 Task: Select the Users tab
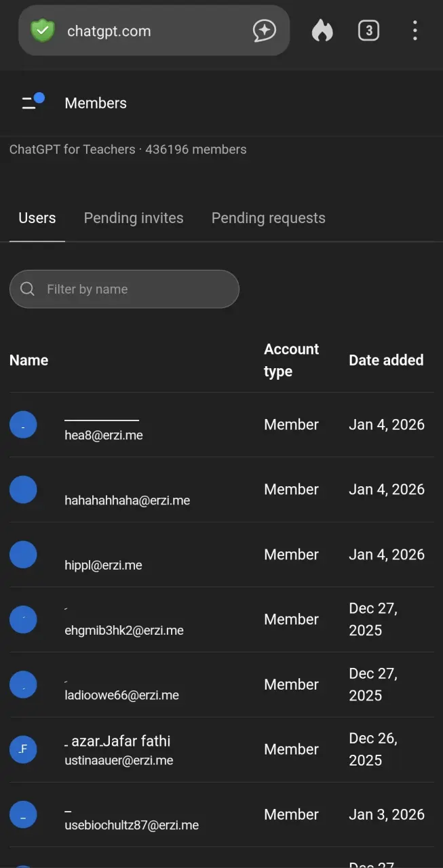37,218
